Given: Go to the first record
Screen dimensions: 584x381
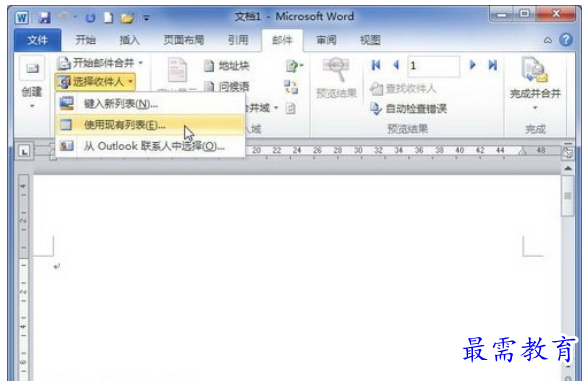Looking at the screenshot, I should [376, 66].
